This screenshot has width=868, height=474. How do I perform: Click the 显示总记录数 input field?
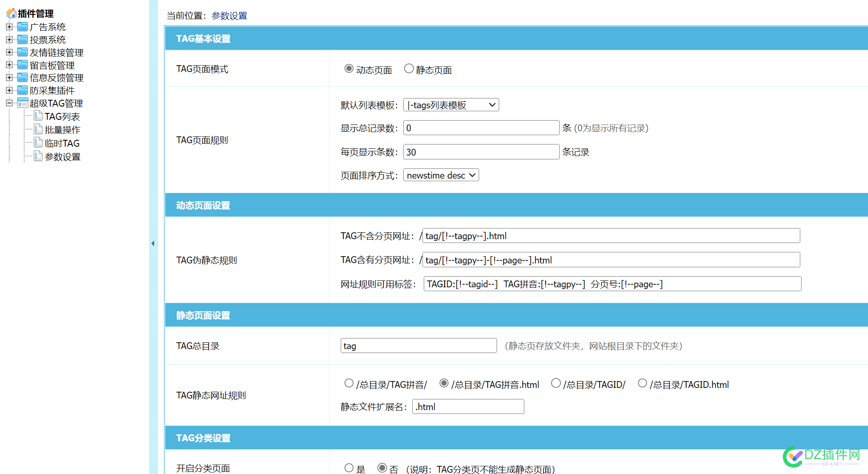[481, 128]
